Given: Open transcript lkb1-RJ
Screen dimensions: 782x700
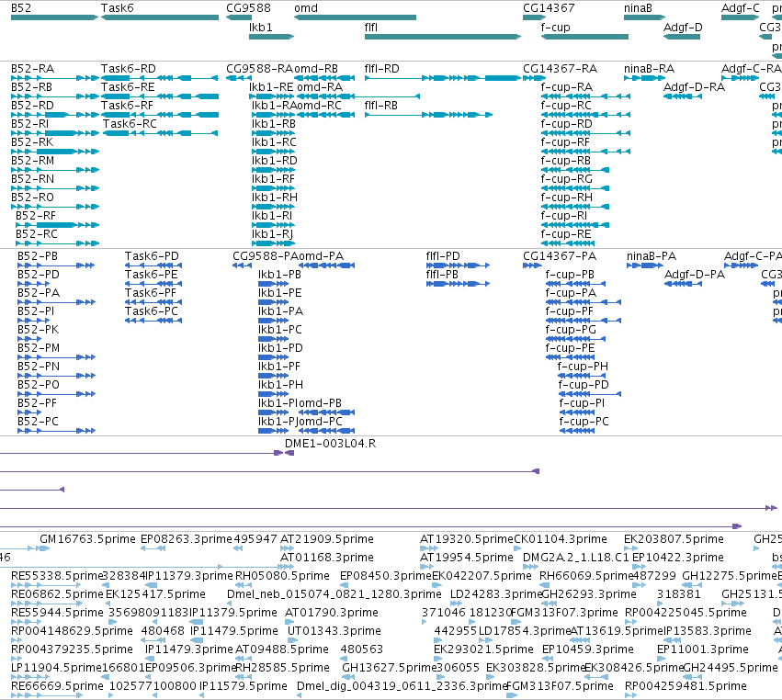Looking at the screenshot, I should click(x=272, y=234).
